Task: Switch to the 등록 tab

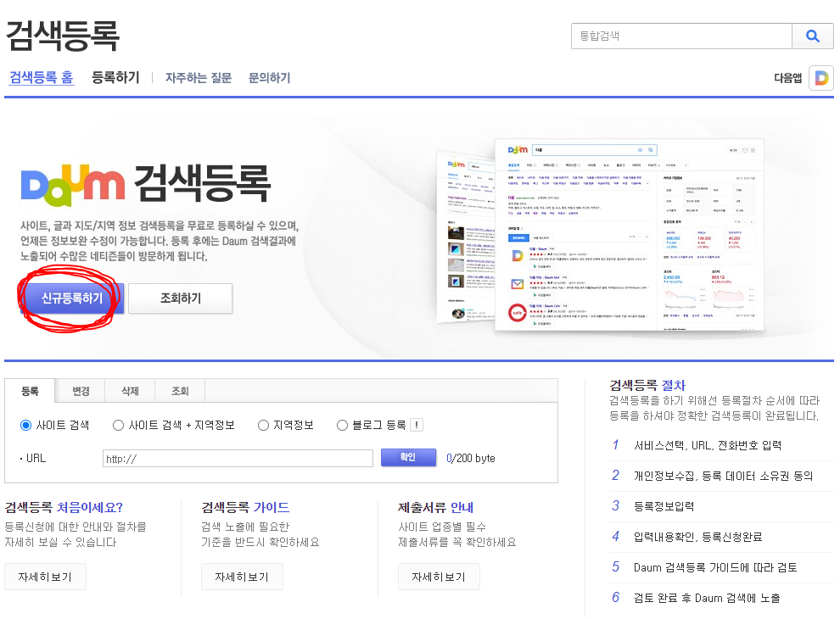Action: click(30, 391)
